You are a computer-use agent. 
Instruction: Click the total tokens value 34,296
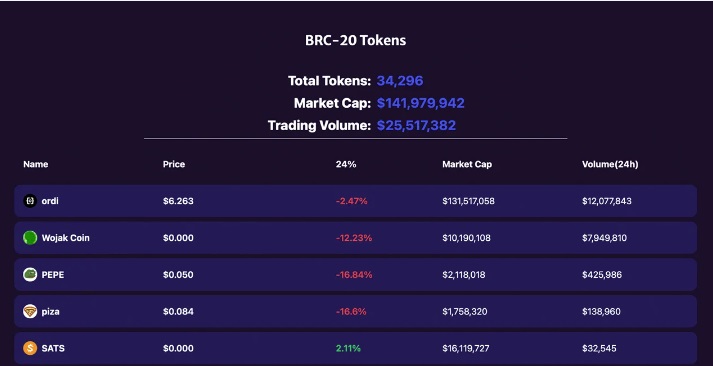click(400, 81)
